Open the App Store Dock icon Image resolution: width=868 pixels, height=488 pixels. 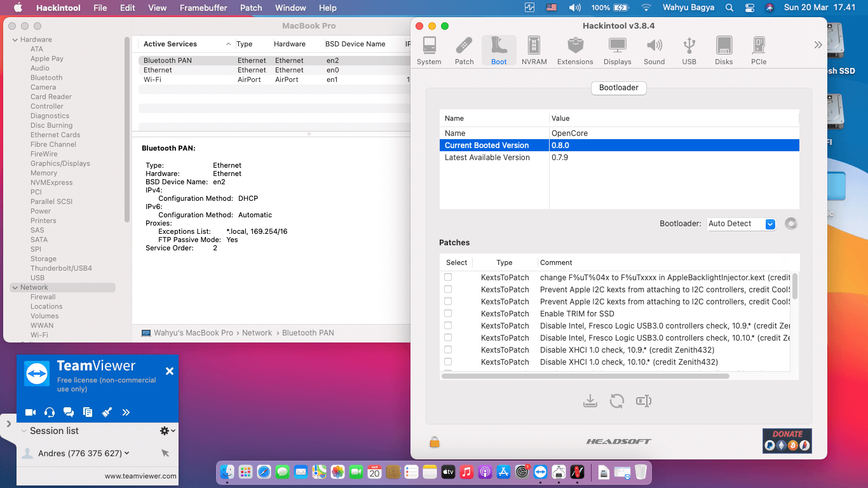coord(504,472)
